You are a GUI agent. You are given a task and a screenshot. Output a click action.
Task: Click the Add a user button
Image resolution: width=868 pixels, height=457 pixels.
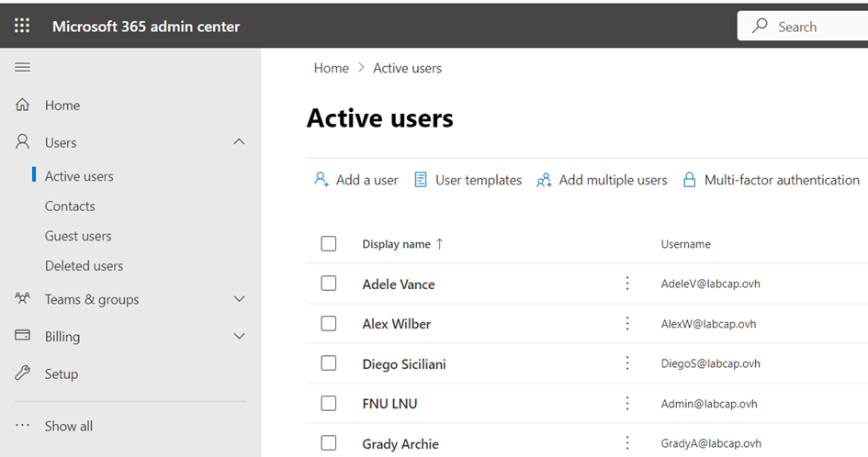[x=356, y=180]
